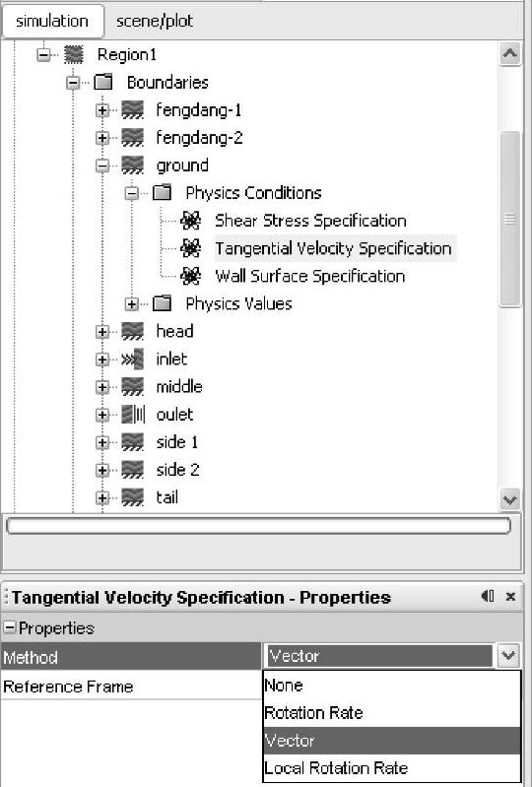Click the Physics Conditions folder icon
This screenshot has width=532, height=787.
coord(163,193)
